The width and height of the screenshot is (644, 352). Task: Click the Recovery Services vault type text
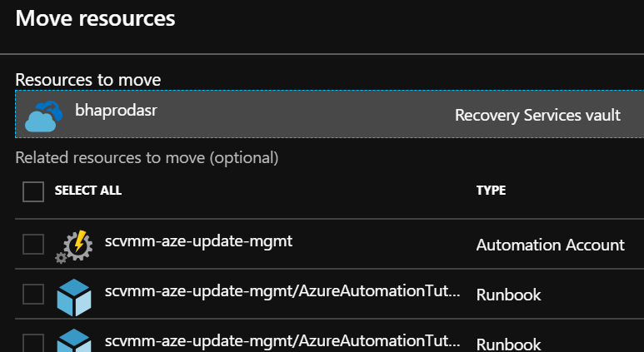[x=537, y=116]
